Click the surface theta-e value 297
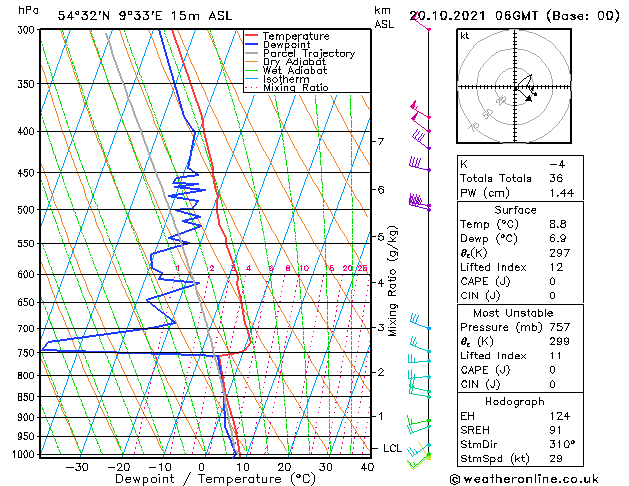This screenshot has width=629, height=486. tap(560, 253)
